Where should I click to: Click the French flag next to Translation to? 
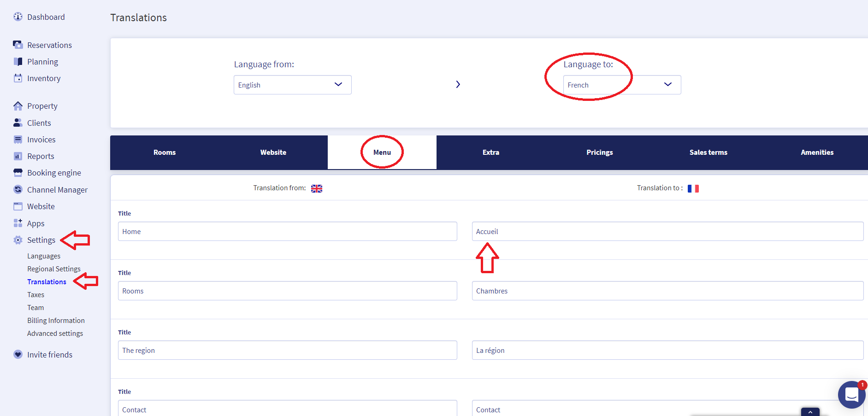(x=693, y=188)
